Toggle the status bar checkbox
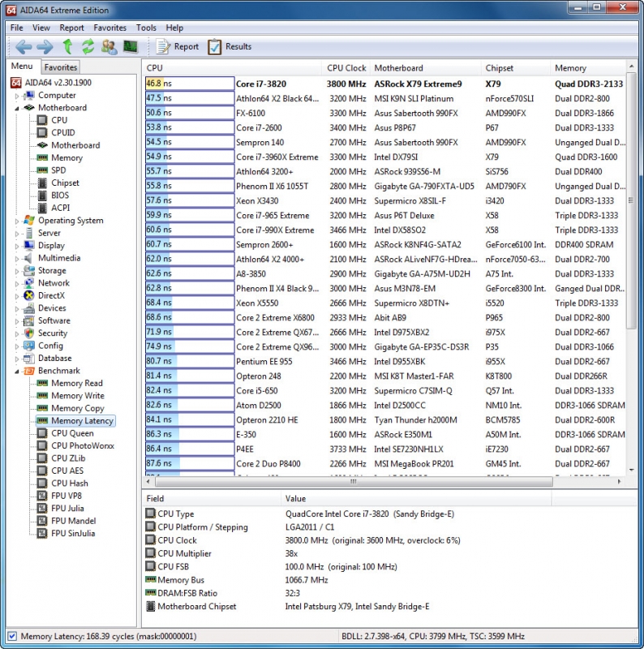Screen dimensions: 644x649 tap(12, 636)
